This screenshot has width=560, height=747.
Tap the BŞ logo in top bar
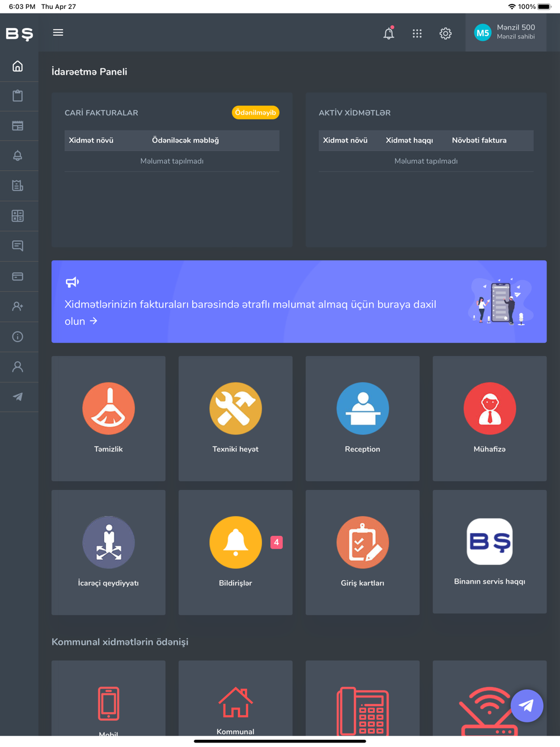[20, 34]
